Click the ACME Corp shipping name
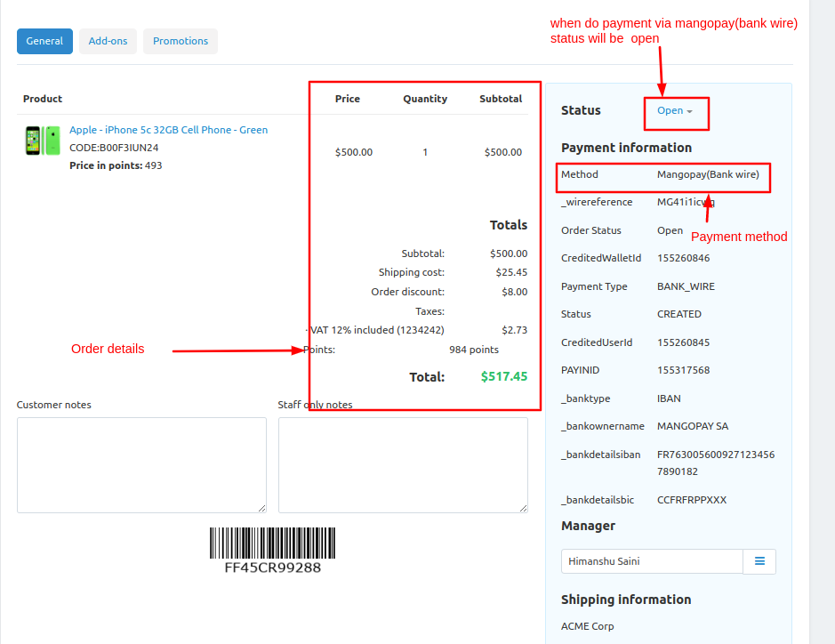This screenshot has width=835, height=644. click(588, 626)
